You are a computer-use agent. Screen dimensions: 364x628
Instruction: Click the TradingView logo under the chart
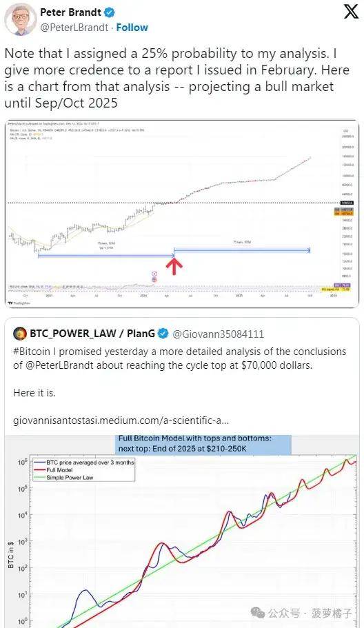pyautogui.click(x=19, y=303)
